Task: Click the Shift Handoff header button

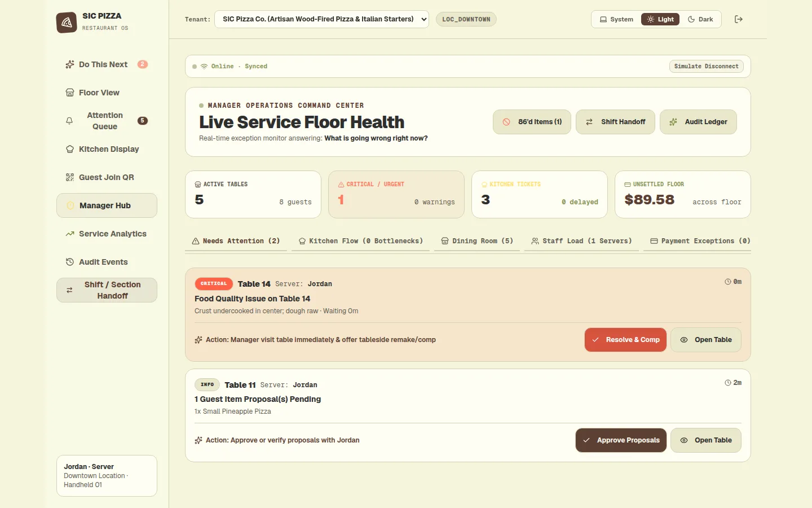Action: point(615,122)
